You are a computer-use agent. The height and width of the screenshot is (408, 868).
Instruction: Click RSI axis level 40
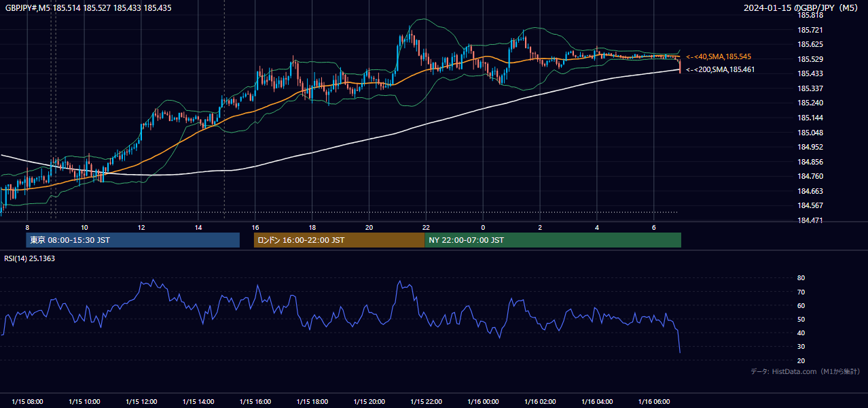click(x=801, y=333)
